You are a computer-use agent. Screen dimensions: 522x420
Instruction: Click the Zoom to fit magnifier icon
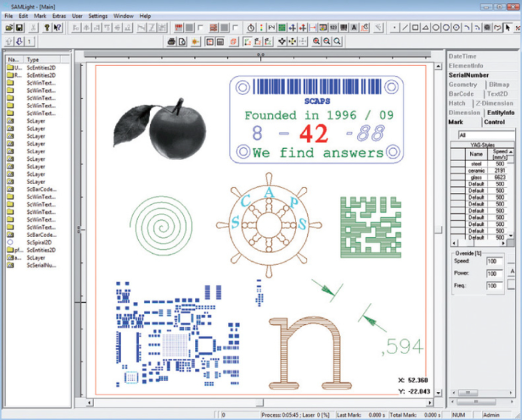[x=337, y=41]
